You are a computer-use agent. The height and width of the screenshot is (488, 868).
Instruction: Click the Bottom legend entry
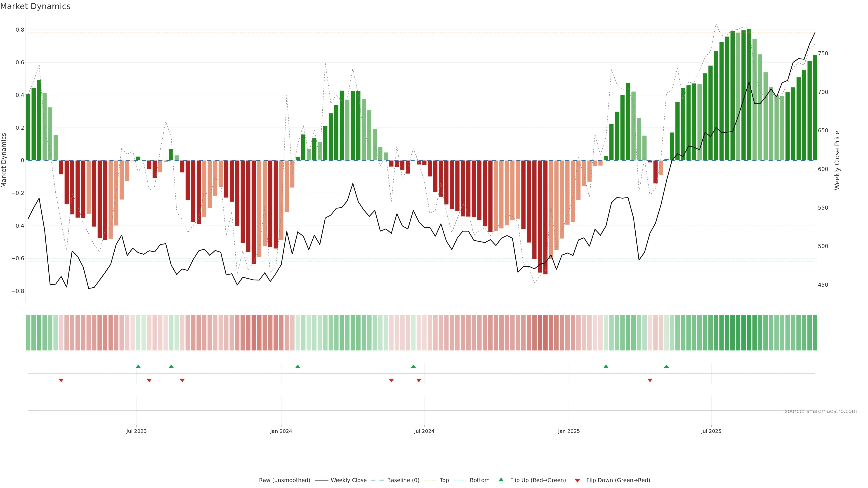pyautogui.click(x=479, y=480)
